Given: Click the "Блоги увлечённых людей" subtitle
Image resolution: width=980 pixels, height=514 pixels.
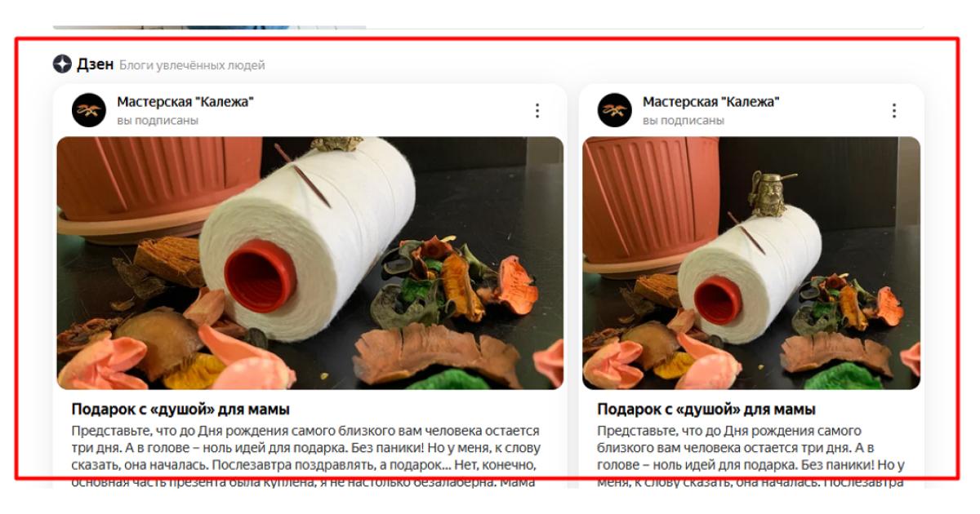Looking at the screenshot, I should pos(192,65).
